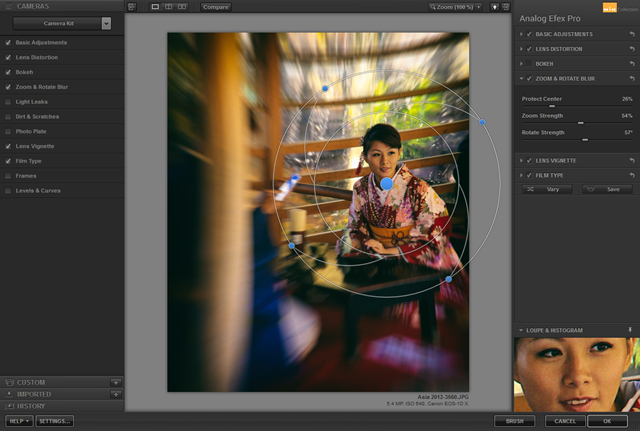Reset the Basic Adjustments section arrow
640x431 pixels.
click(x=631, y=34)
